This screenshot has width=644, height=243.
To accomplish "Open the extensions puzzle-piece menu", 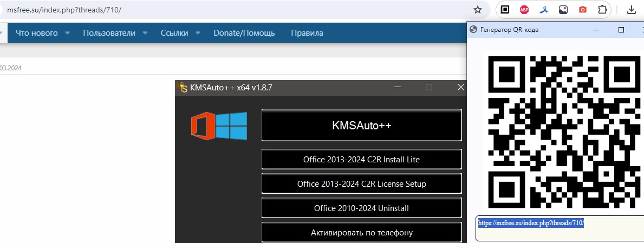I will point(602,10).
